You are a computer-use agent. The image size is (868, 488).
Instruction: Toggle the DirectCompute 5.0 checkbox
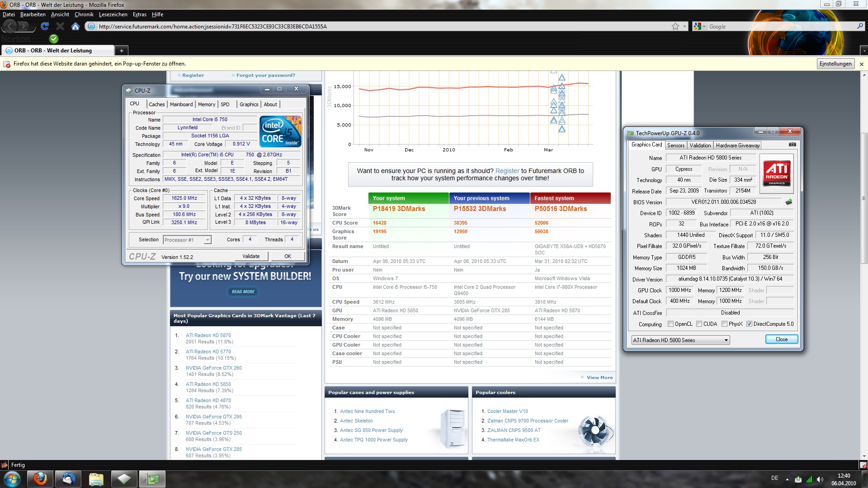pyautogui.click(x=749, y=324)
